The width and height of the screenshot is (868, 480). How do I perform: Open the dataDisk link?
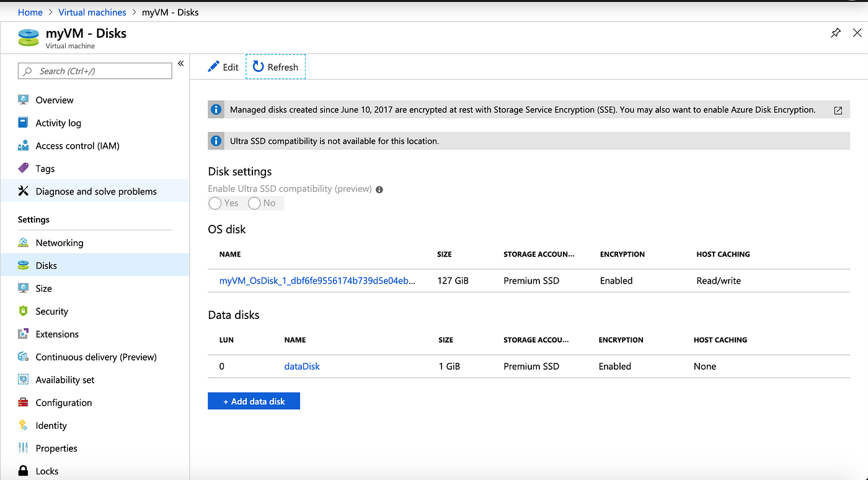pyautogui.click(x=301, y=366)
